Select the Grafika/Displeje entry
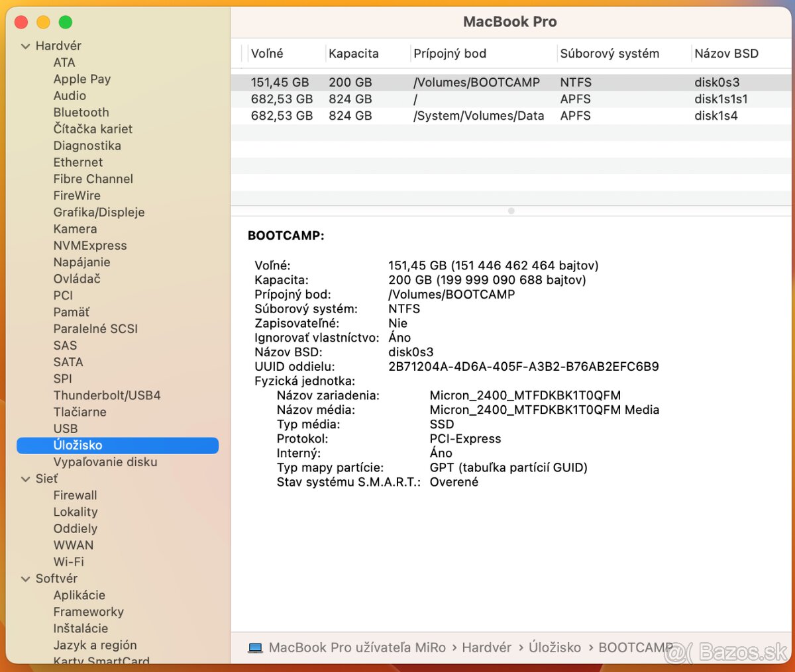The width and height of the screenshot is (795, 672). (99, 212)
